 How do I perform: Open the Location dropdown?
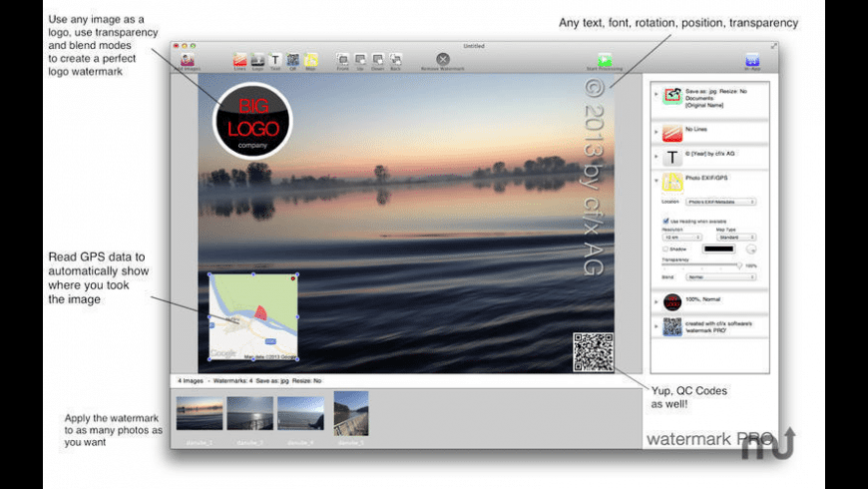pyautogui.click(x=721, y=202)
